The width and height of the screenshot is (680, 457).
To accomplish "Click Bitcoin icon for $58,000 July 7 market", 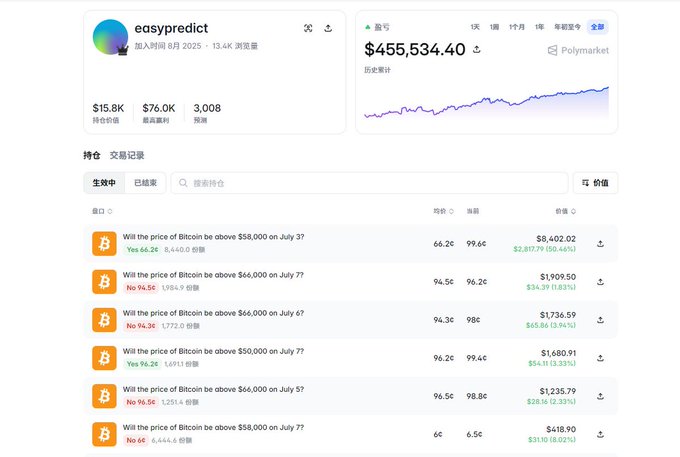I will 104,434.
